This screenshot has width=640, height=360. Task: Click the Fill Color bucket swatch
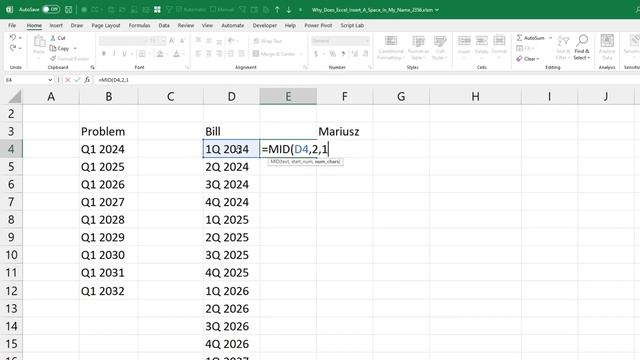pyautogui.click(x=160, y=54)
